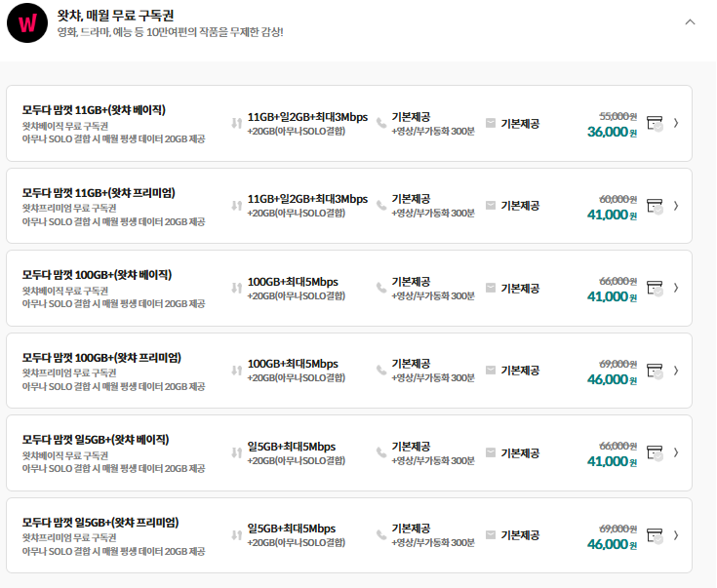717x588 pixels.
Task: Click phone call icon in 일5GB+ 프리미엄 row
Action: pyautogui.click(x=380, y=535)
